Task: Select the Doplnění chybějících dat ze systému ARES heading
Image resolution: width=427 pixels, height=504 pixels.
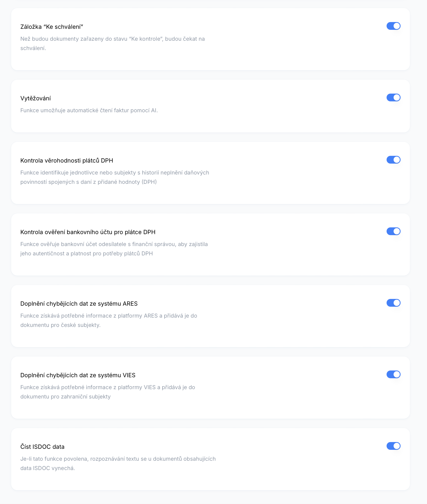Action: (79, 304)
